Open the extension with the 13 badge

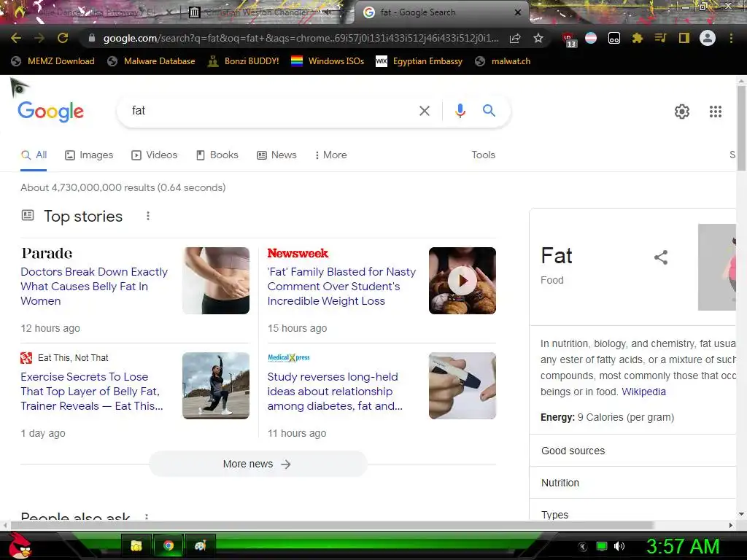point(569,39)
